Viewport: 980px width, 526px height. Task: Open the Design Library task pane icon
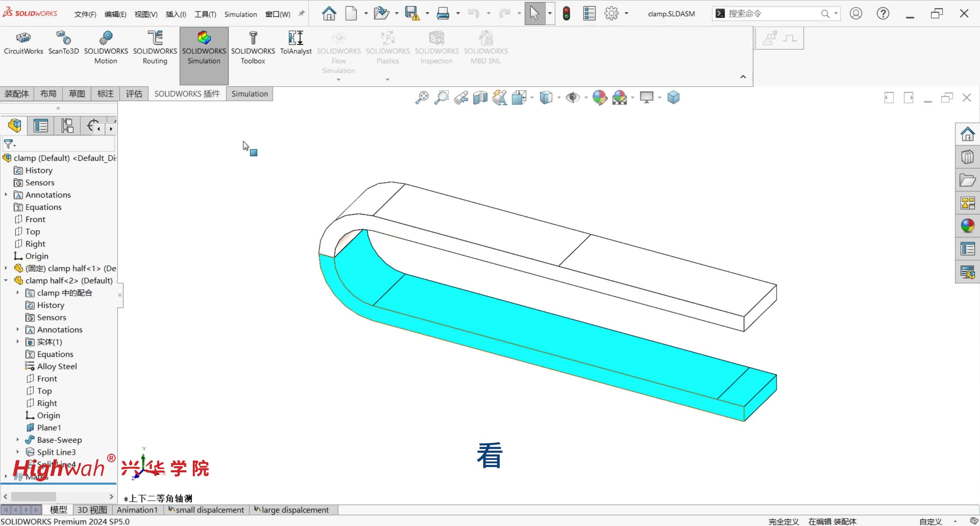coord(967,157)
